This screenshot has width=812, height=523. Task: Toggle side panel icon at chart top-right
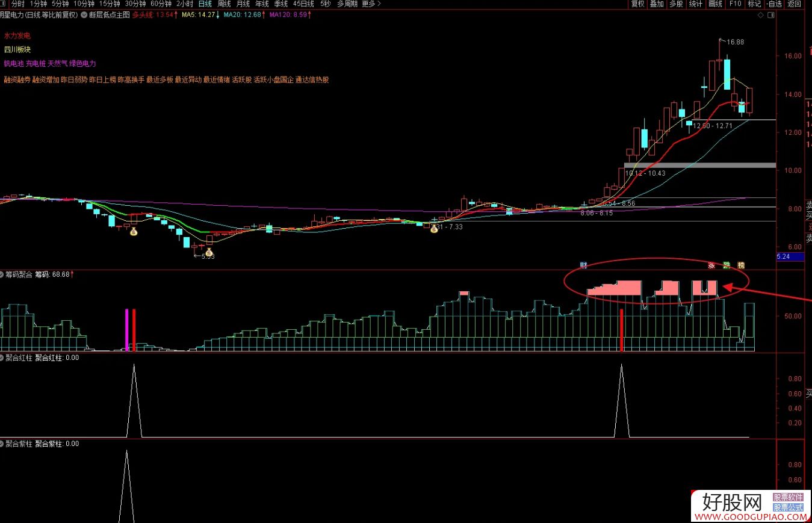(771, 14)
